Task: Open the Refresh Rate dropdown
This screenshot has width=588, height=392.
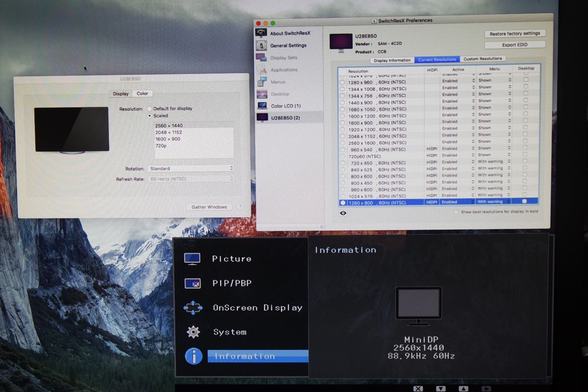Action: 191,179
